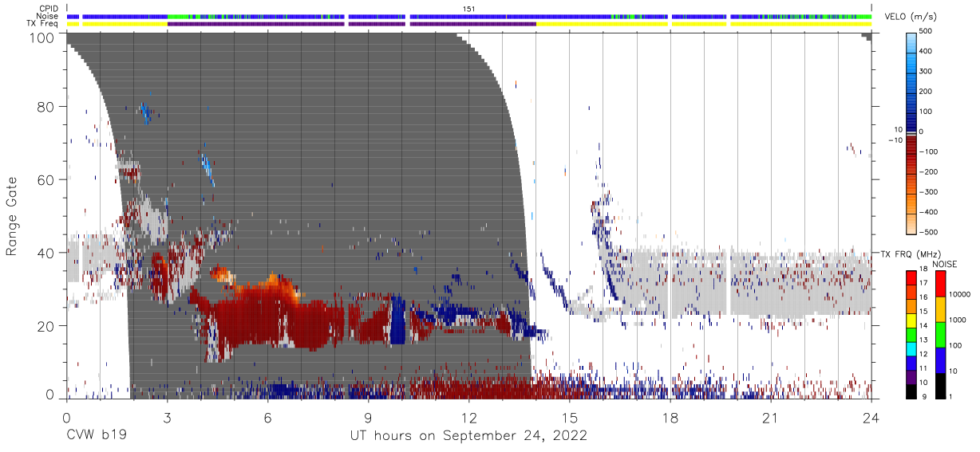Click the green swatch in NOISE legend
This screenshot has height=452, width=980.
939,335
